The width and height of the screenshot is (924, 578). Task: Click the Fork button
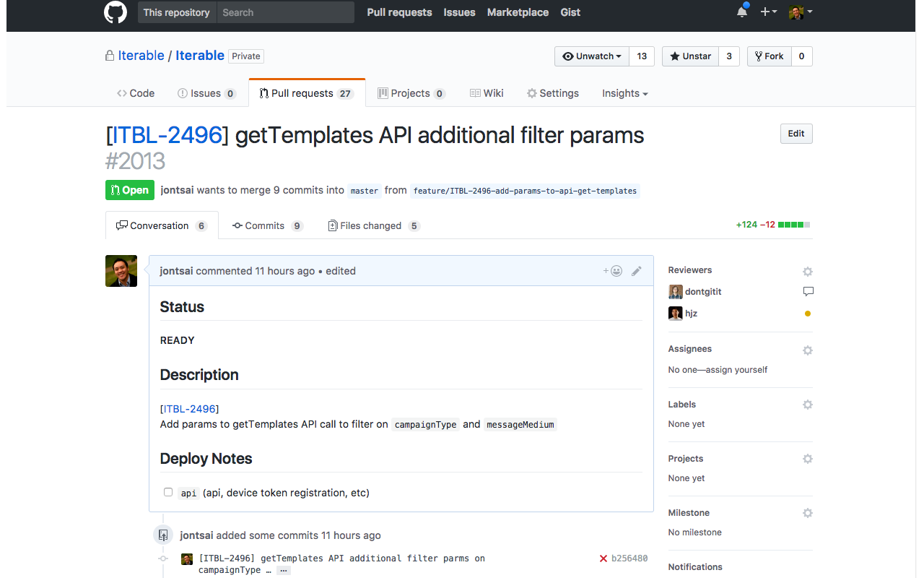770,56
